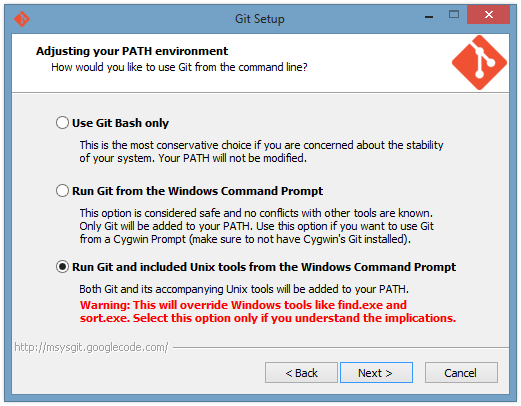Proceed with the 'Next >' button
The width and height of the screenshot is (521, 406).
[376, 373]
